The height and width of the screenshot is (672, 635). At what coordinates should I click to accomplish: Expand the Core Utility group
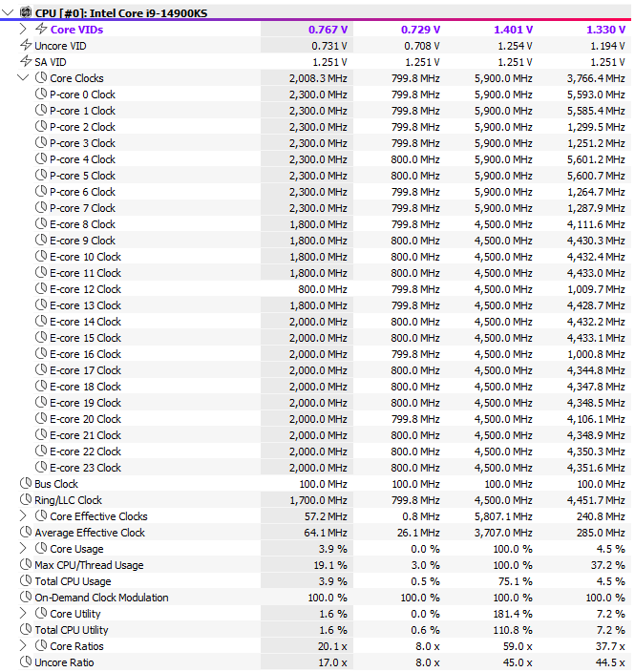coord(23,613)
